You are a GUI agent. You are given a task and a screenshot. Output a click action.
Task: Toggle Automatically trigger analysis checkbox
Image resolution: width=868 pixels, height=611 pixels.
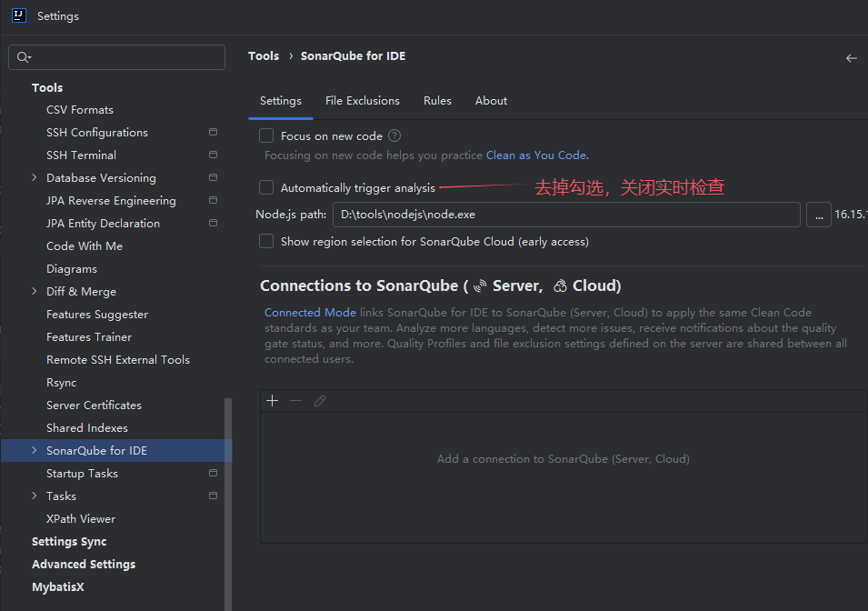[266, 187]
